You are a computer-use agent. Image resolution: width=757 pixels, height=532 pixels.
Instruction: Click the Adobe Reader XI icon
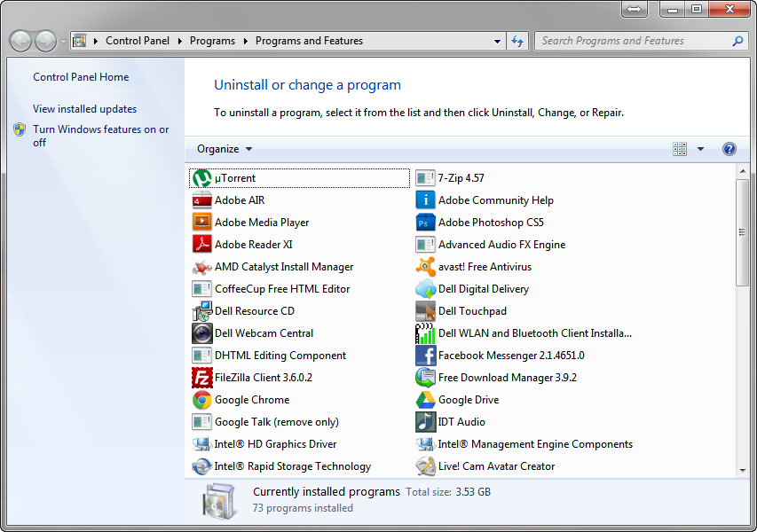point(201,245)
